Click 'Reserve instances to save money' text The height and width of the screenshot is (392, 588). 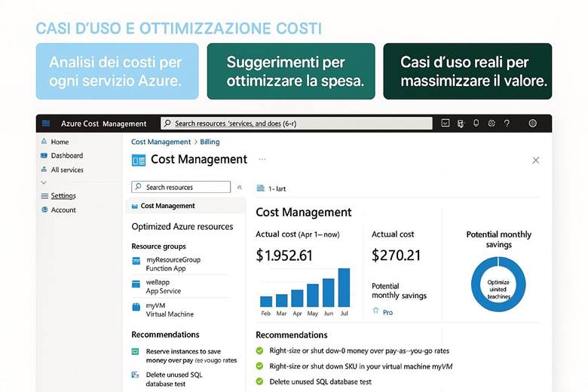[x=191, y=356]
